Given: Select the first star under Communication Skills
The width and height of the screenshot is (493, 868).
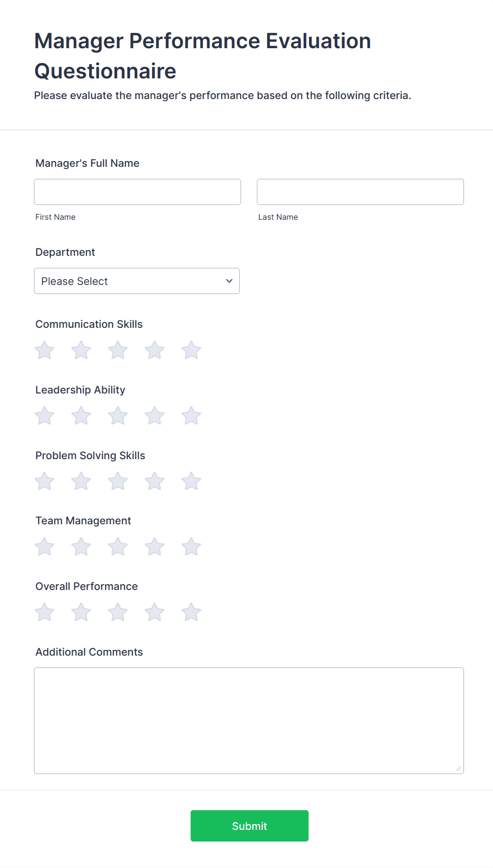Looking at the screenshot, I should 44,350.
